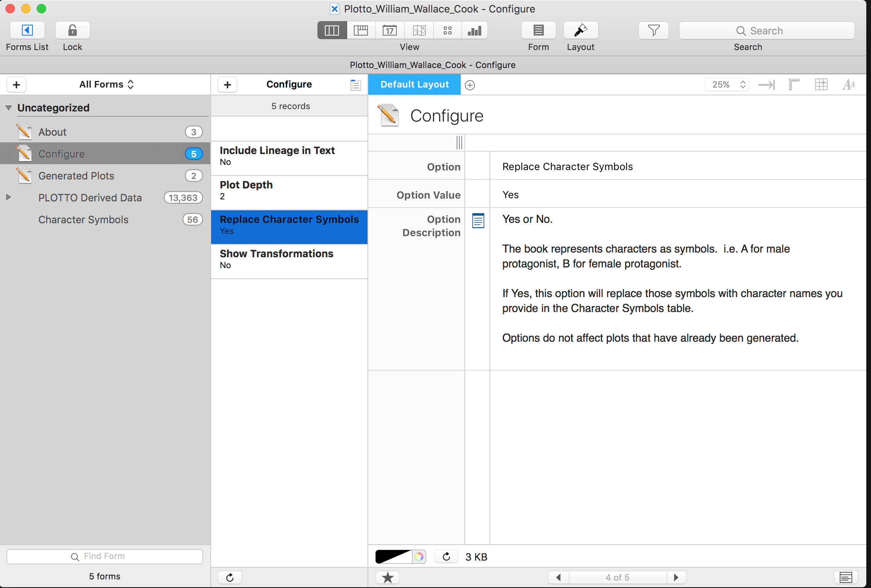Click the favourite star button
The image size is (871, 588).
388,577
